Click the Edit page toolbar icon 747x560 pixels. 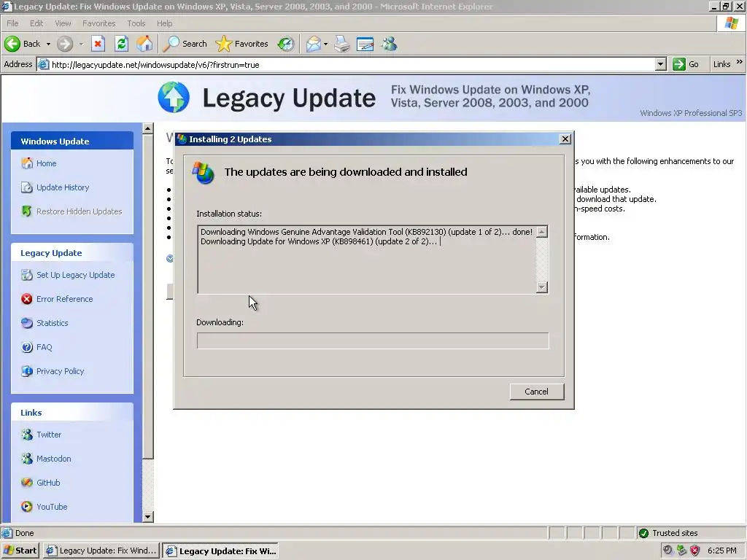pos(365,44)
